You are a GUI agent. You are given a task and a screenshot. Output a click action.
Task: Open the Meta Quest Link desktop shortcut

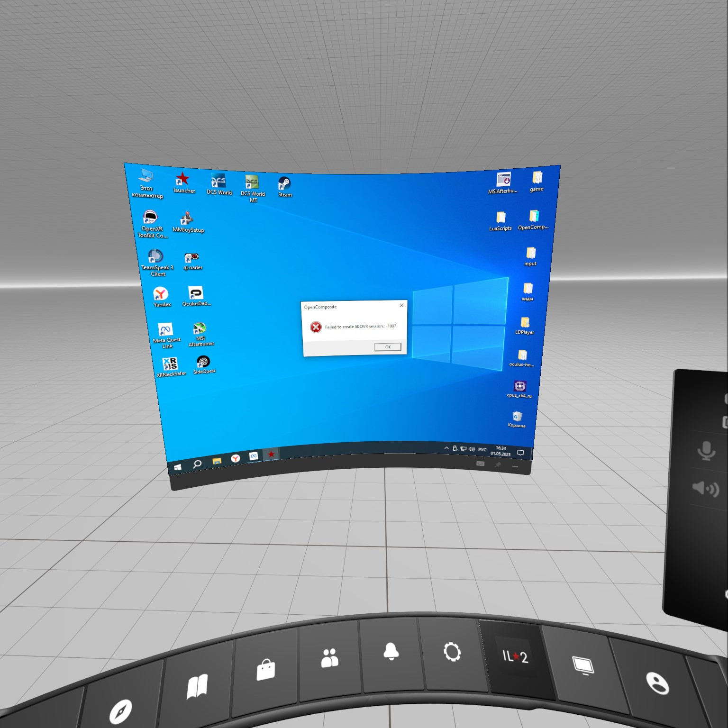click(x=166, y=336)
